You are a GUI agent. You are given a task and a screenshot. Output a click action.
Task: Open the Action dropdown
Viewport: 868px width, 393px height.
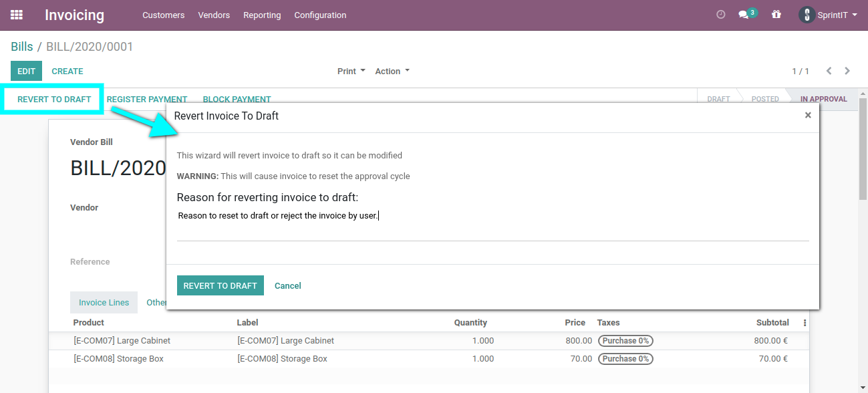pos(391,71)
